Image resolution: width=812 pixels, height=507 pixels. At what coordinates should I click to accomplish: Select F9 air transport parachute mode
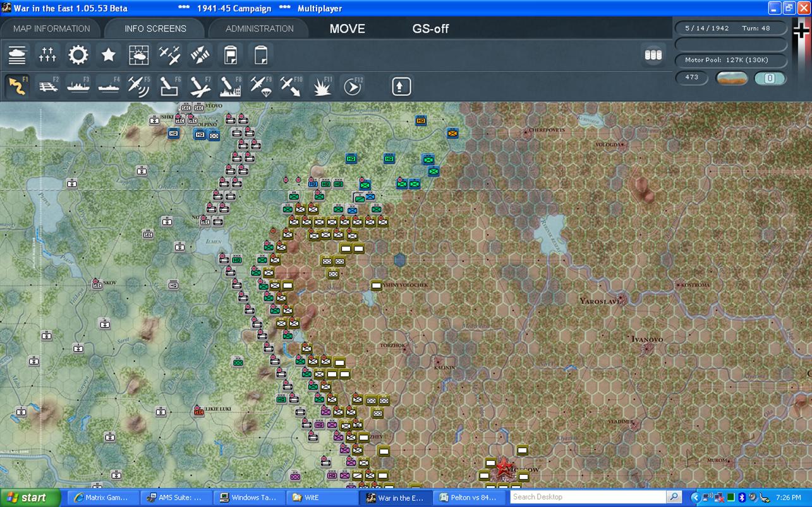tap(260, 86)
